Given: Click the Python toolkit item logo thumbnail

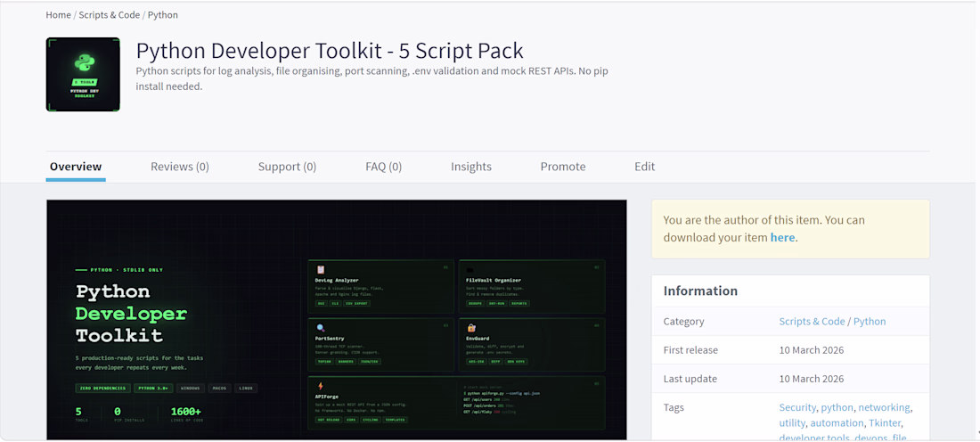Looking at the screenshot, I should (x=83, y=74).
